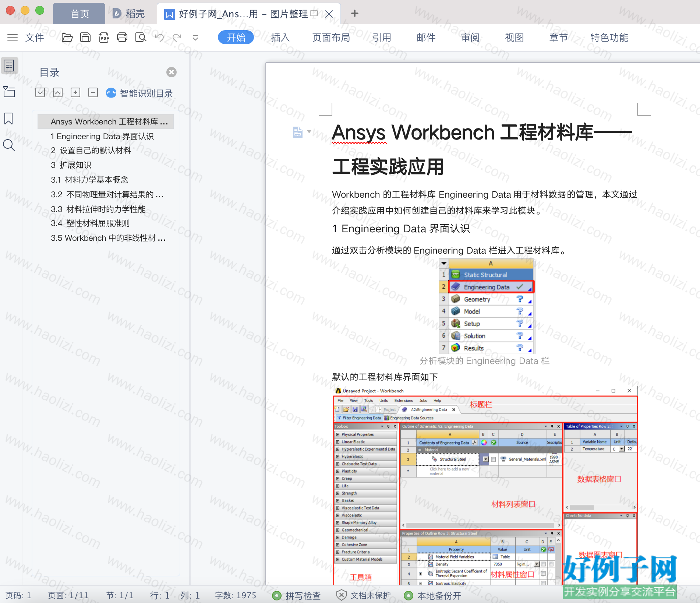Screen dimensions: 700x603
Task: Go to 3.5 Workbench 中的非线性材 entry
Action: (108, 238)
